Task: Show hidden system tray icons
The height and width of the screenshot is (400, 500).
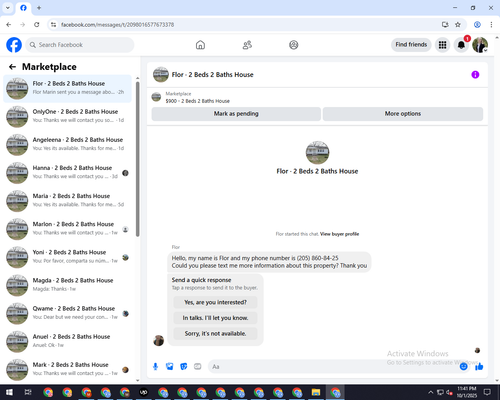Action: [x=431, y=392]
